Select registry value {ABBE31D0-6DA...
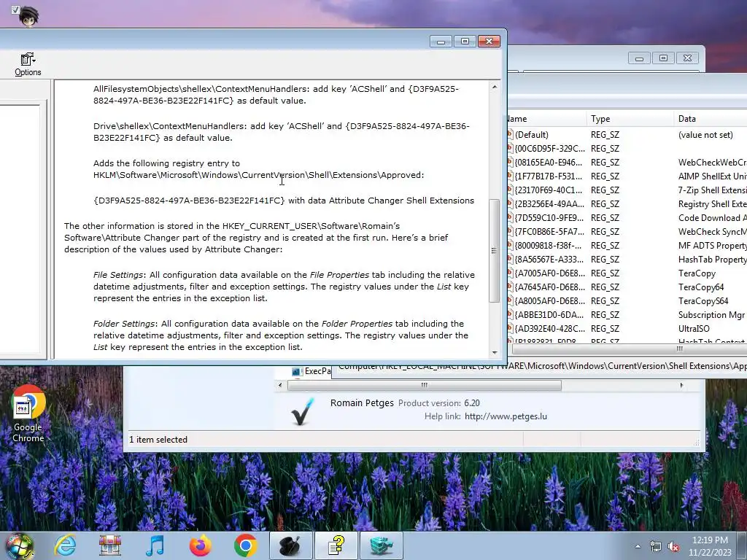The height and width of the screenshot is (560, 747). [x=549, y=314]
